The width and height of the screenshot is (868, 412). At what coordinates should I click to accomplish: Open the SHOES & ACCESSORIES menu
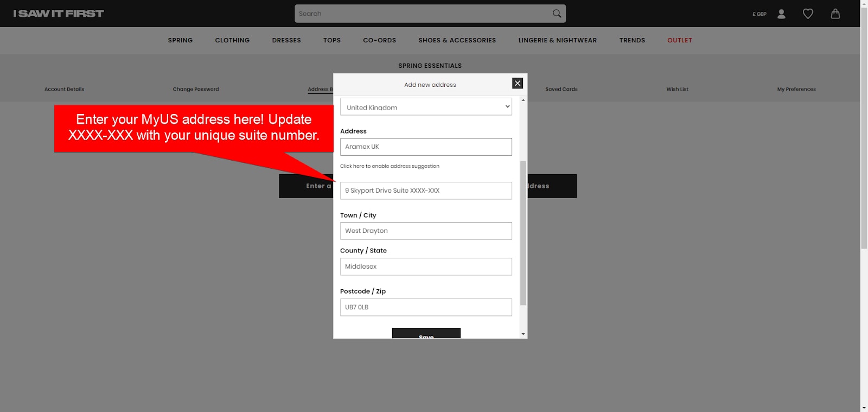pos(457,40)
